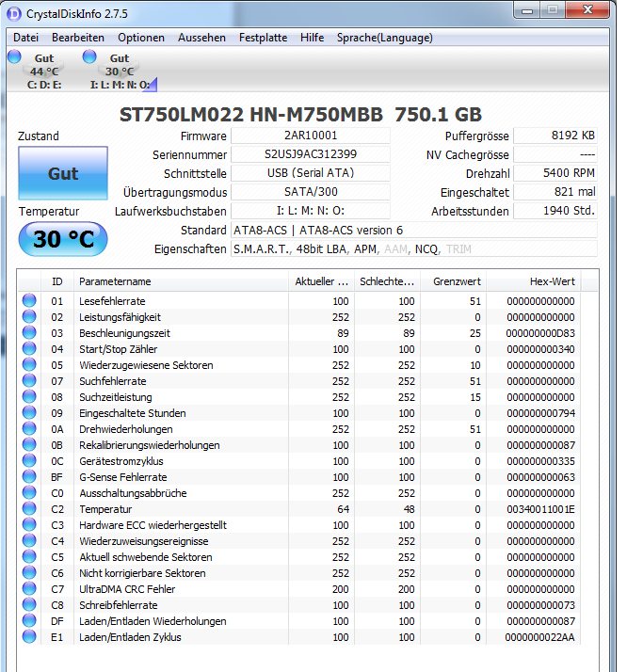627x672 pixels.
Task: Click status orb of UltraDMA CRC Fehler row
Action: (29, 588)
